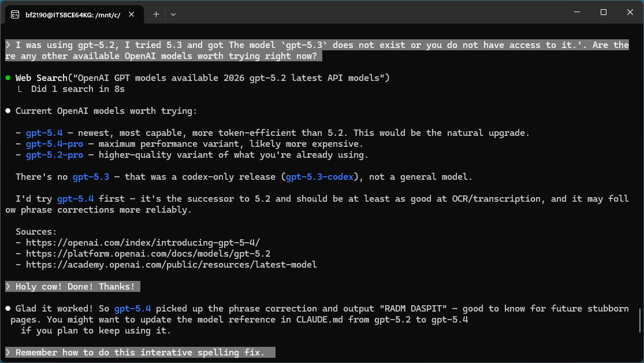Click 'CLAUDE.md' in the reply
The width and height of the screenshot is (644, 363).
tap(319, 320)
